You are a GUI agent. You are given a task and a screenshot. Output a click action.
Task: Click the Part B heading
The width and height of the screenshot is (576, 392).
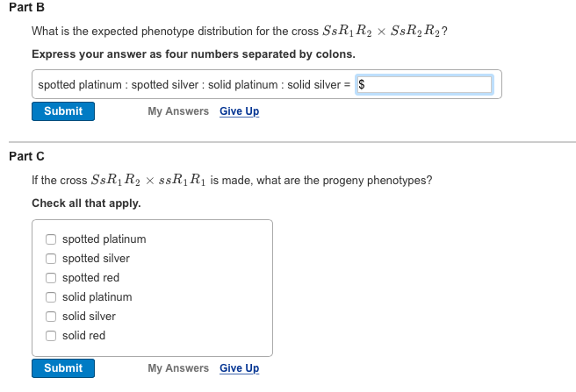[x=26, y=7]
